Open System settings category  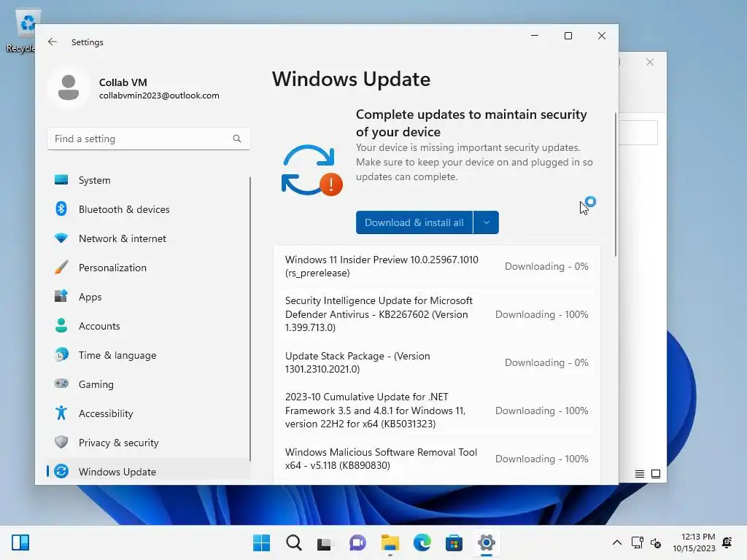(x=149, y=180)
